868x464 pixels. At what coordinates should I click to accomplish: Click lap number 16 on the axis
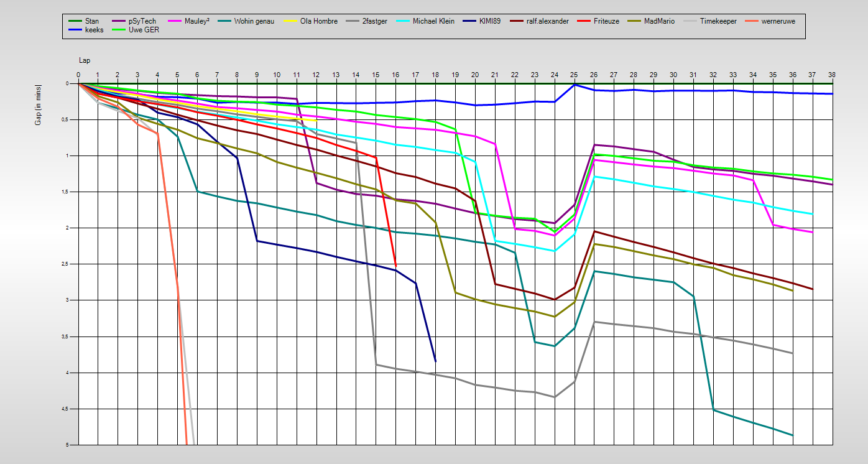click(x=395, y=75)
